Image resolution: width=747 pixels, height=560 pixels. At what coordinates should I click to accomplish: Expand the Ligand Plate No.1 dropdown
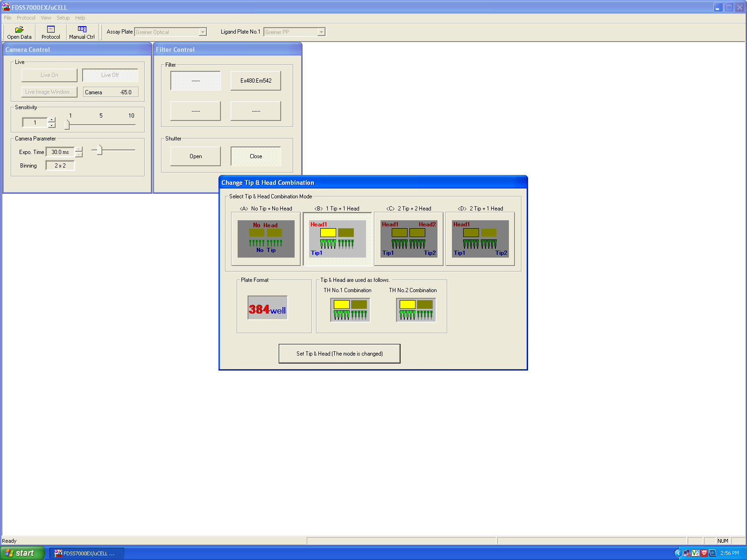pos(321,32)
